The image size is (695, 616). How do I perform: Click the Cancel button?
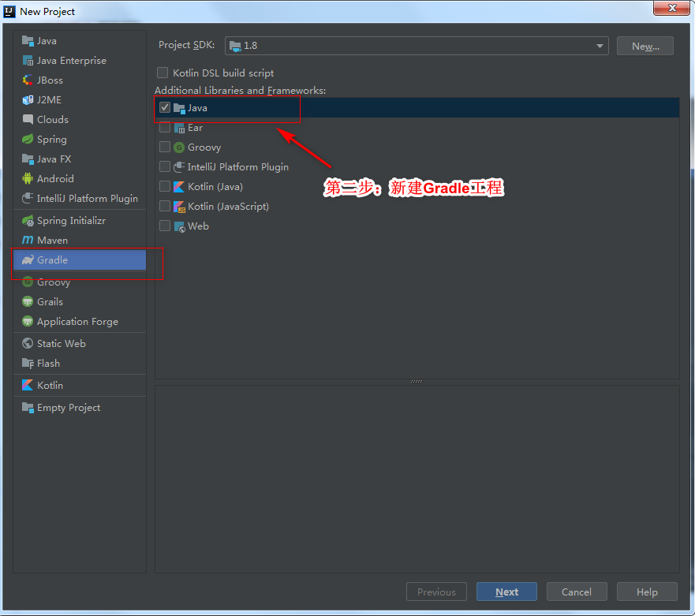coord(577,592)
